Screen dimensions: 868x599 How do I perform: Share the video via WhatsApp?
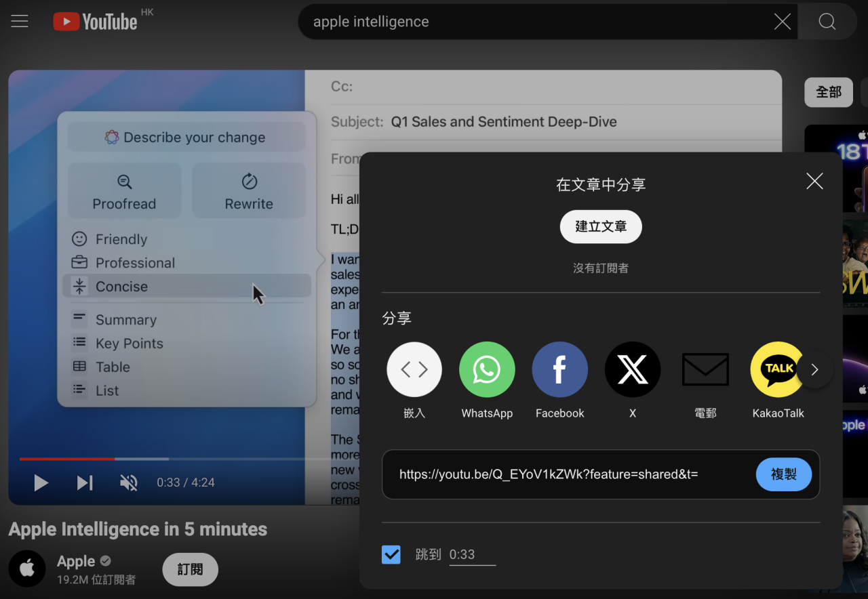click(486, 370)
